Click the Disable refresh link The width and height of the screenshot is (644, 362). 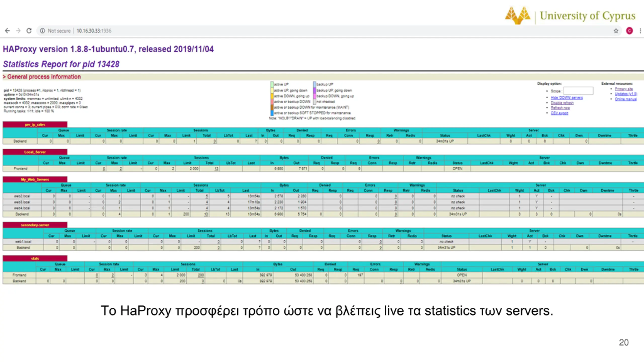(x=562, y=103)
